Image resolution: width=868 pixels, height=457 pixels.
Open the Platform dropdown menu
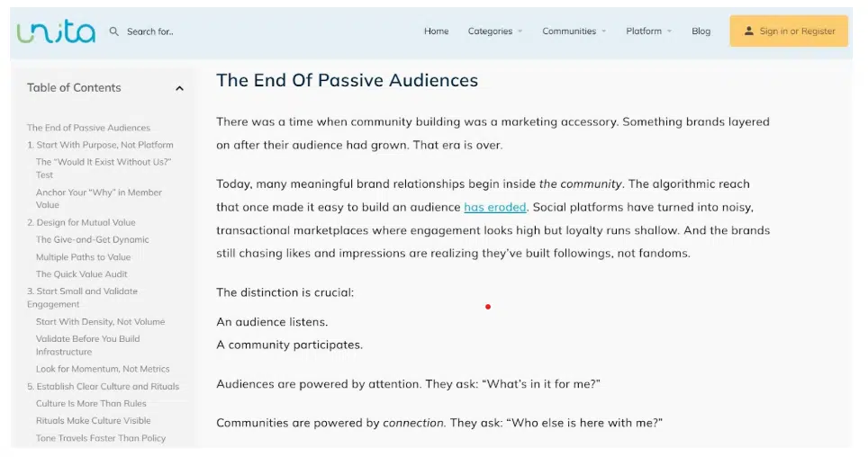(x=648, y=31)
